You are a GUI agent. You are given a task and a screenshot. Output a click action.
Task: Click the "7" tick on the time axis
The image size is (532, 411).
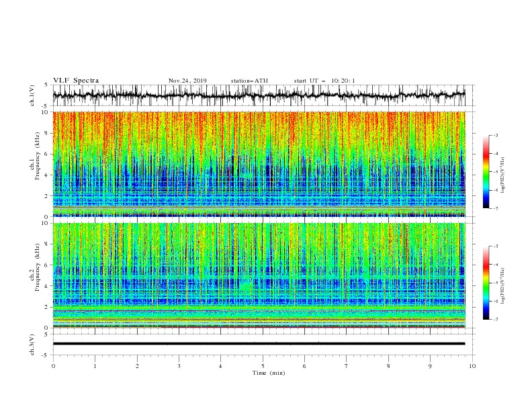[347, 366]
